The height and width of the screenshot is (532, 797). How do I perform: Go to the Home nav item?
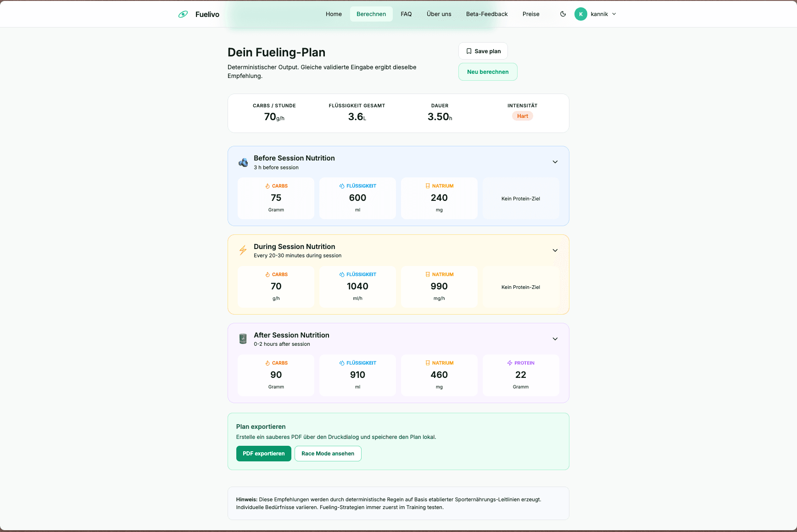pyautogui.click(x=334, y=14)
